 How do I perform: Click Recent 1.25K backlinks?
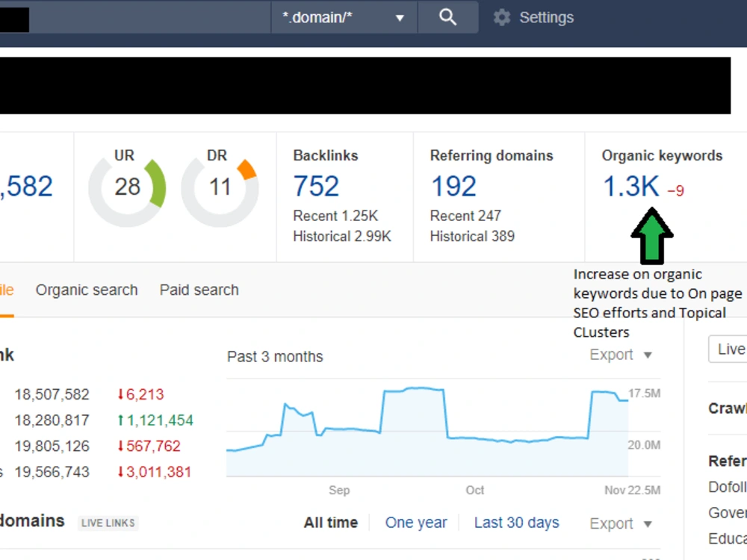coord(335,216)
